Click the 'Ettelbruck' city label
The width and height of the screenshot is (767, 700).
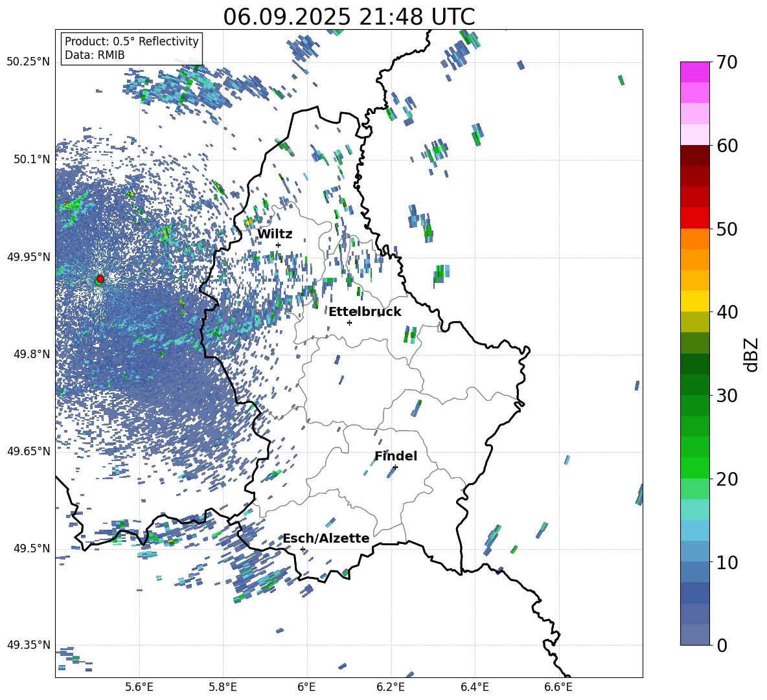365,312
